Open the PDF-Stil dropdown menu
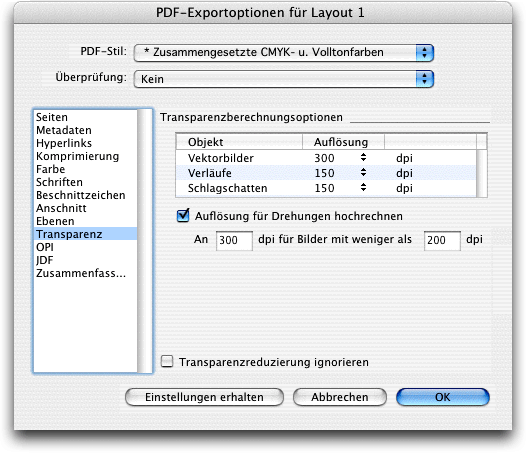 [284, 53]
